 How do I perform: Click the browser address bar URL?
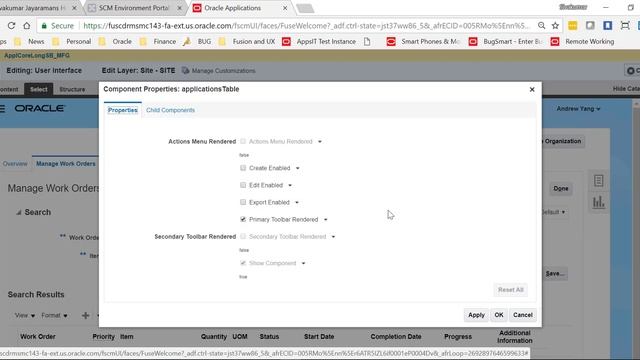click(306, 26)
